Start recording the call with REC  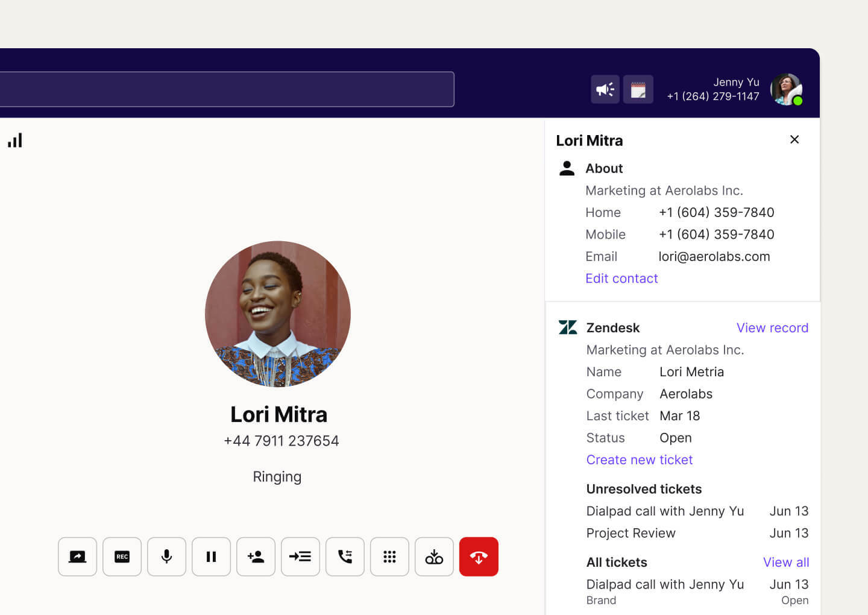coord(122,557)
